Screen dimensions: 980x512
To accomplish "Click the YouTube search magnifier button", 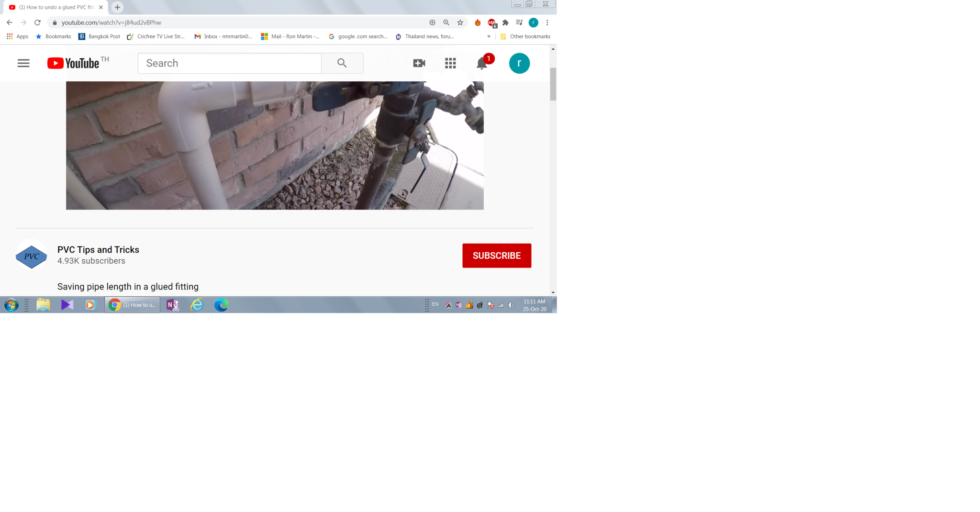I will coord(342,63).
